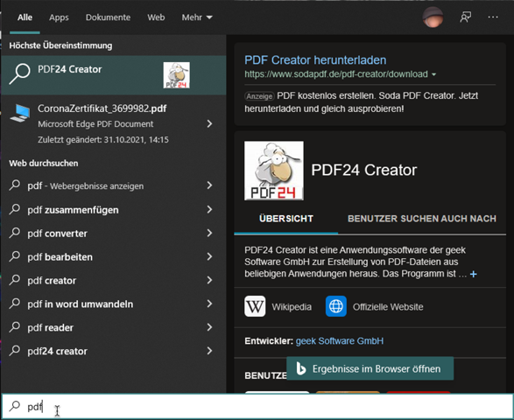Screen dimensions: 514x420
Task: Expand the pdf zusammenfügen arrow
Action: tap(209, 209)
